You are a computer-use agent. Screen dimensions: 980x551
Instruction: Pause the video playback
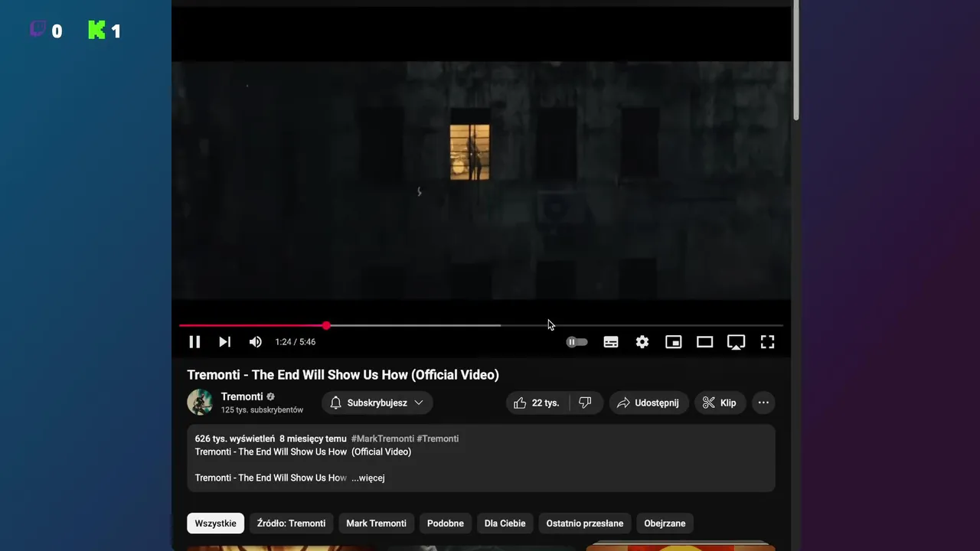point(194,342)
